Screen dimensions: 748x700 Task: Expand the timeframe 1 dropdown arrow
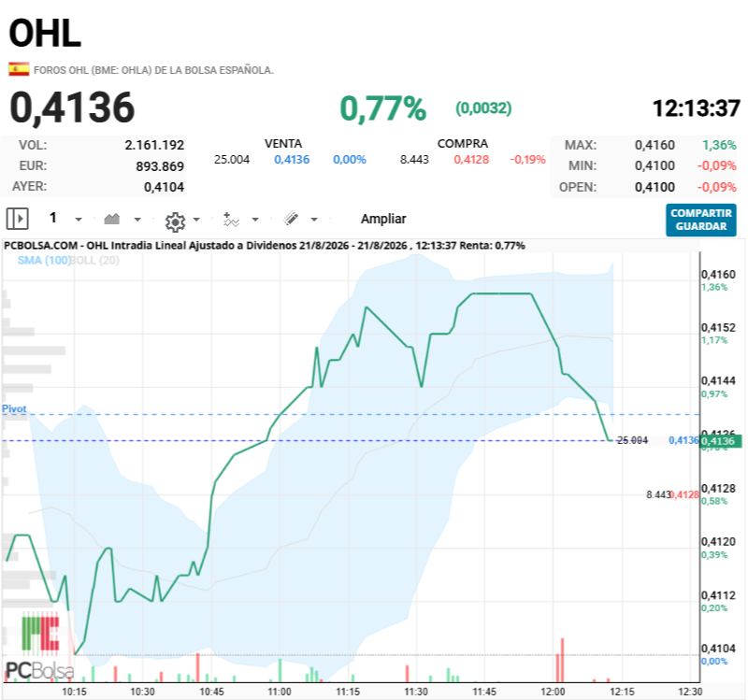point(79,220)
